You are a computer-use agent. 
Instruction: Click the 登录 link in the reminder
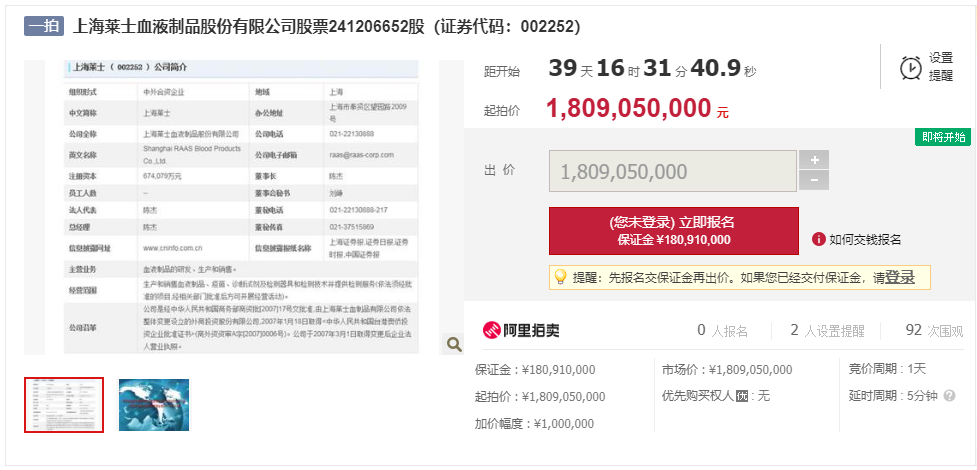pyautogui.click(x=900, y=277)
